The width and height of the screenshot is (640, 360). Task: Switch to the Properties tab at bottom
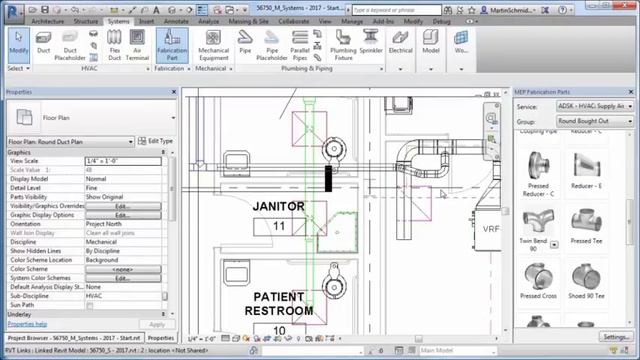[160, 338]
